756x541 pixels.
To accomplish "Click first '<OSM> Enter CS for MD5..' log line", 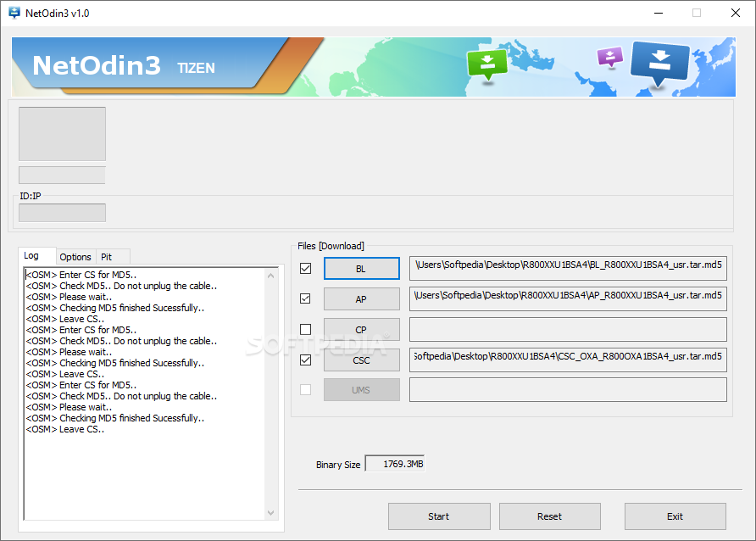I will (x=81, y=275).
